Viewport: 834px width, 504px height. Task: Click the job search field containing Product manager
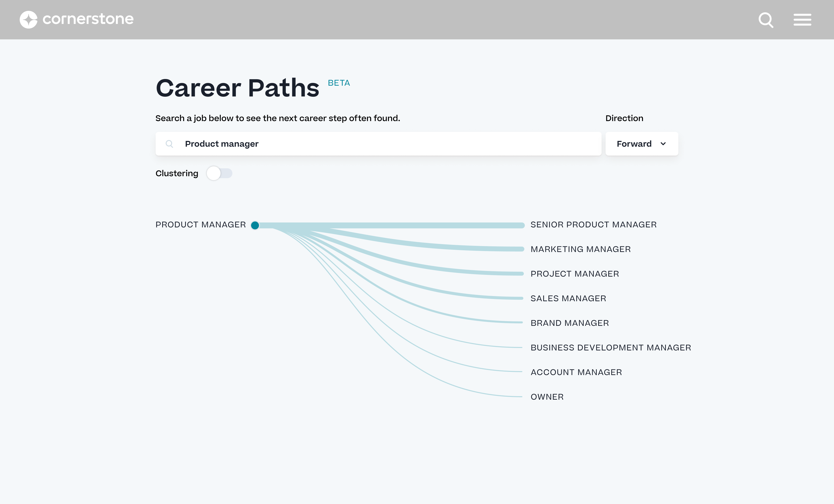[378, 144]
